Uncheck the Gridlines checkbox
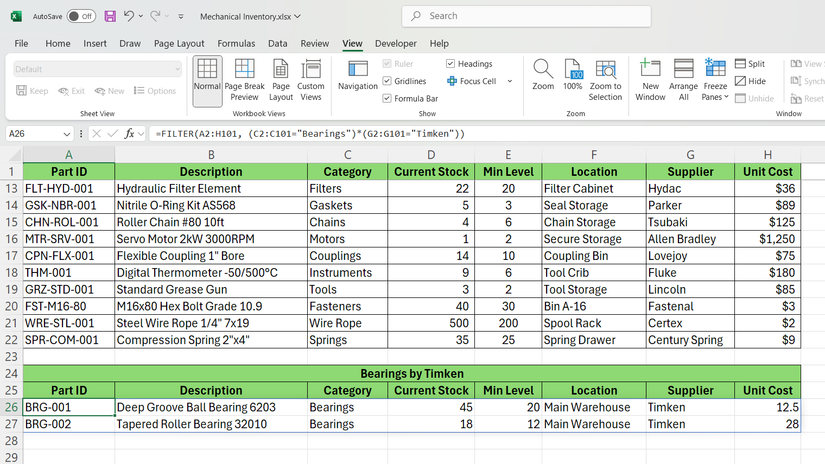Image resolution: width=825 pixels, height=464 pixels. (x=388, y=81)
